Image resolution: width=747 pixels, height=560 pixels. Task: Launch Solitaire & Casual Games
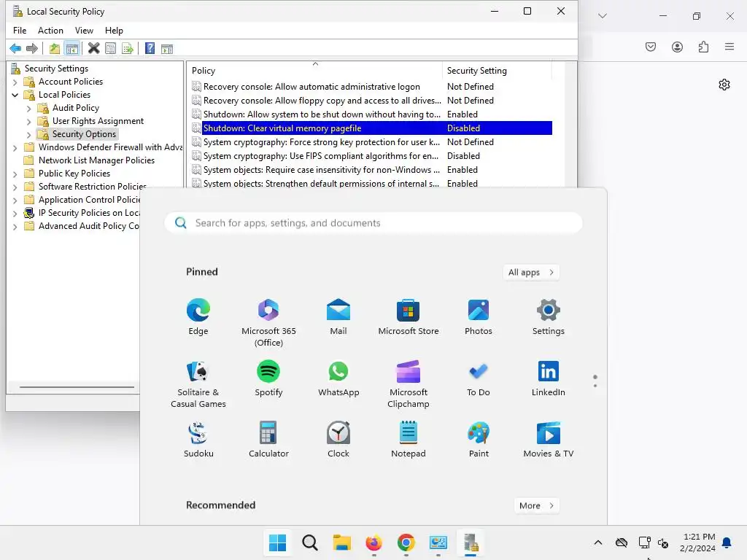click(x=198, y=384)
